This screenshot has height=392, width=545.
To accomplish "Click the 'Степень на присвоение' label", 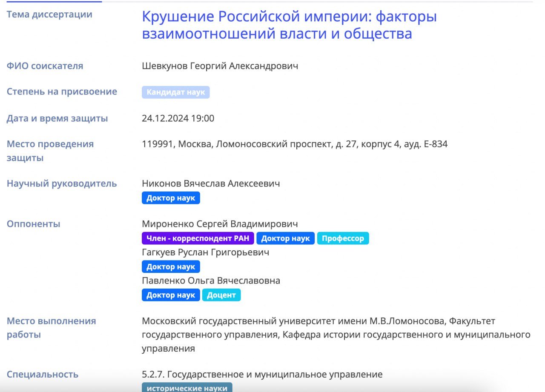I will pos(62,92).
